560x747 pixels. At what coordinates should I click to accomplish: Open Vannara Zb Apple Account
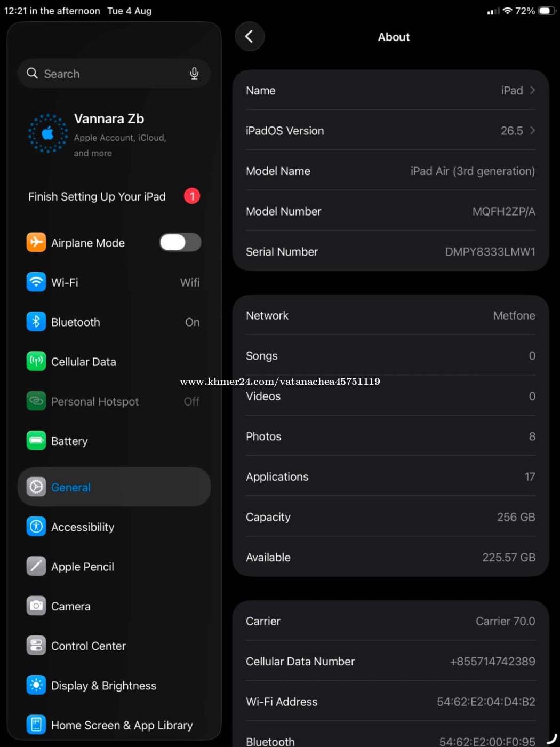pyautogui.click(x=114, y=134)
